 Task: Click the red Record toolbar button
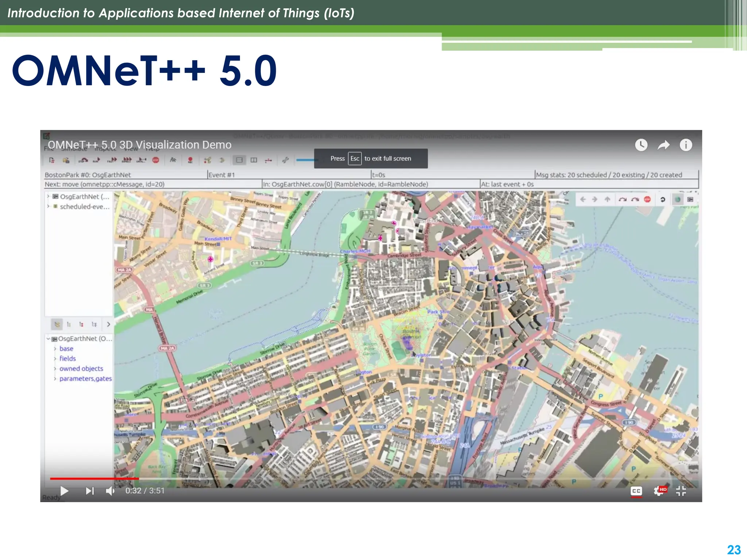click(x=190, y=160)
